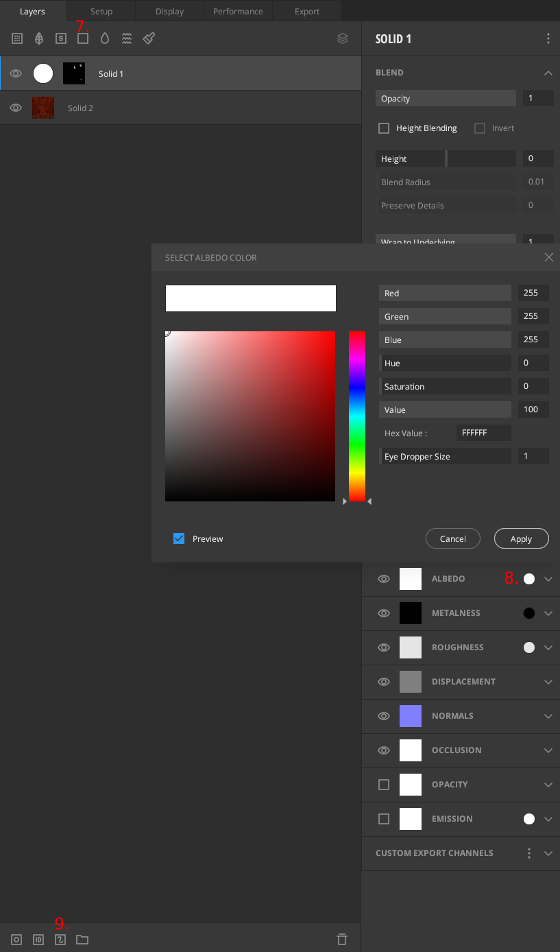The height and width of the screenshot is (952, 560).
Task: Expand the Custom Export Channels section
Action: point(548,853)
